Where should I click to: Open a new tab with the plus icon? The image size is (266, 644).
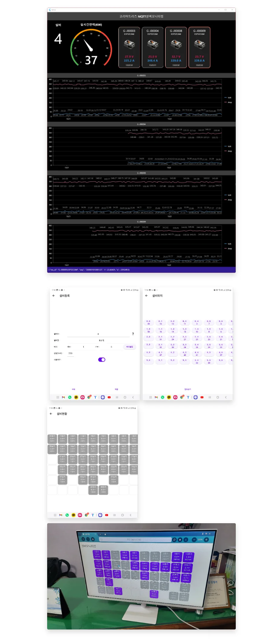pos(101,534)
